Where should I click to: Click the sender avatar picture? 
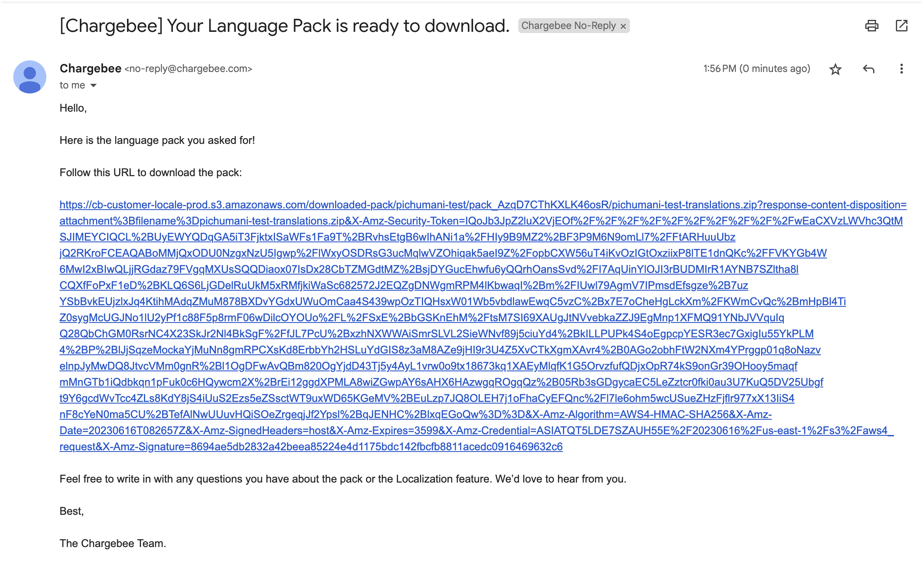(x=30, y=77)
